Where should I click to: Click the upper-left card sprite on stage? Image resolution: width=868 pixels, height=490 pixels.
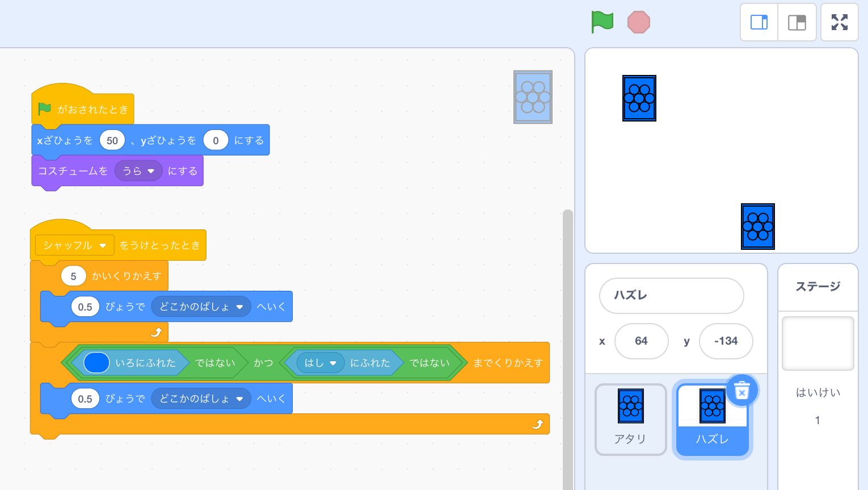(x=639, y=98)
